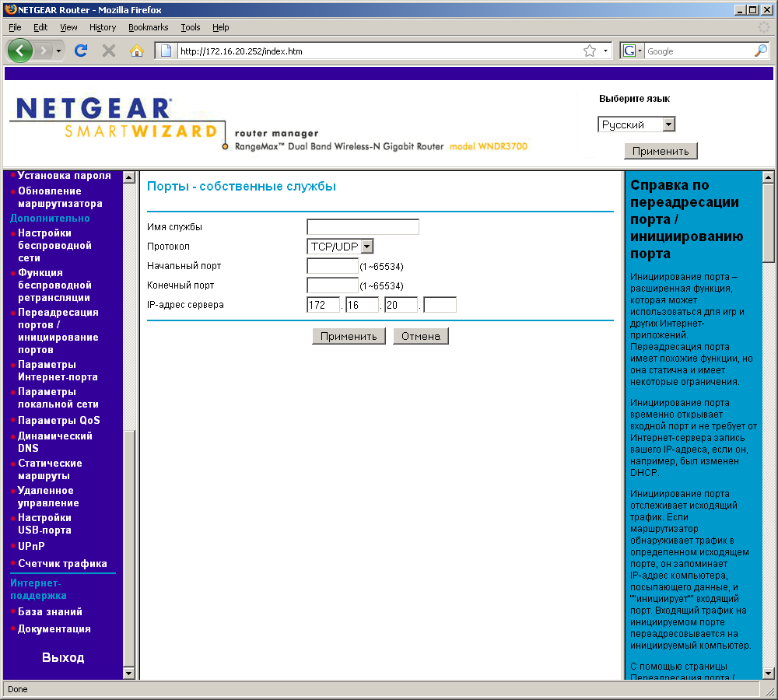Open the File menu
The height and width of the screenshot is (700, 778).
tap(15, 27)
